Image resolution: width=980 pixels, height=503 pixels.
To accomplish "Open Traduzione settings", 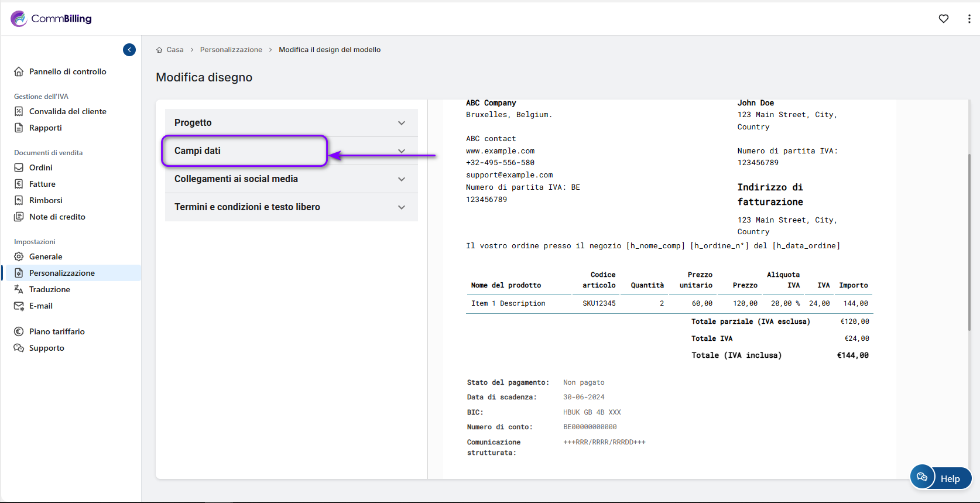I will tap(50, 289).
